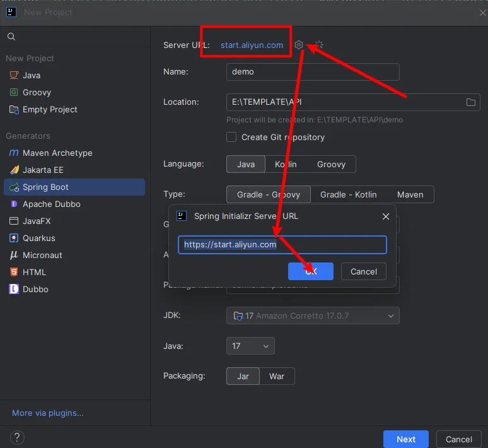
Task: Open the help question mark icon
Action: (x=17, y=438)
